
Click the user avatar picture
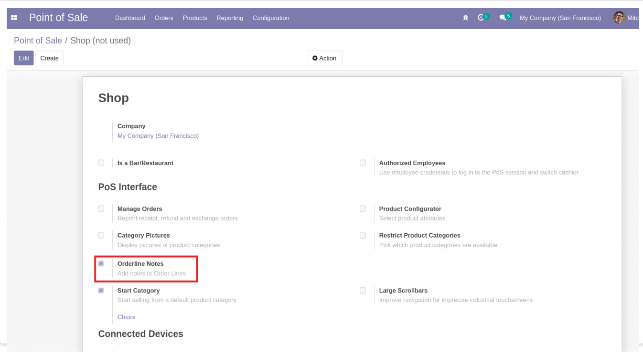pos(619,18)
